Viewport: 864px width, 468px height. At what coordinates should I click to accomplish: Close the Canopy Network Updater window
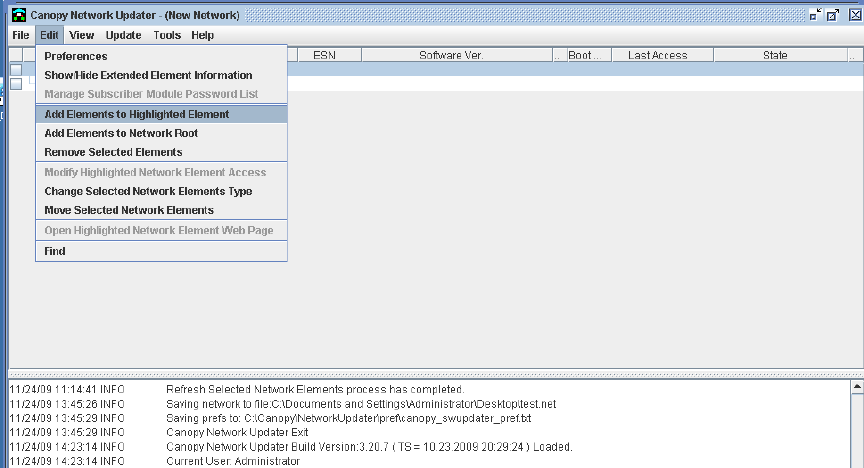[x=855, y=15]
